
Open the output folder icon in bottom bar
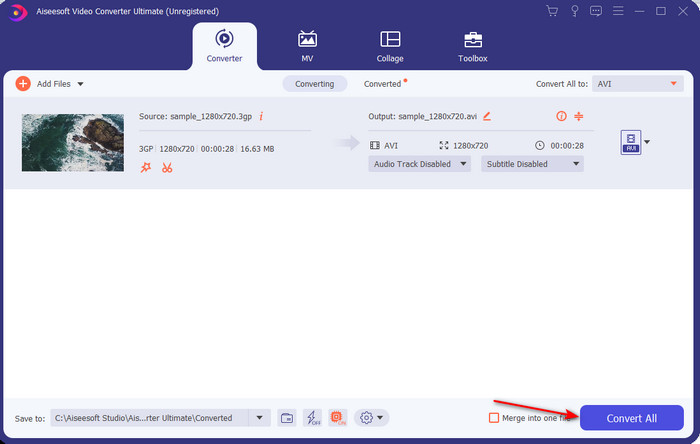tap(286, 417)
